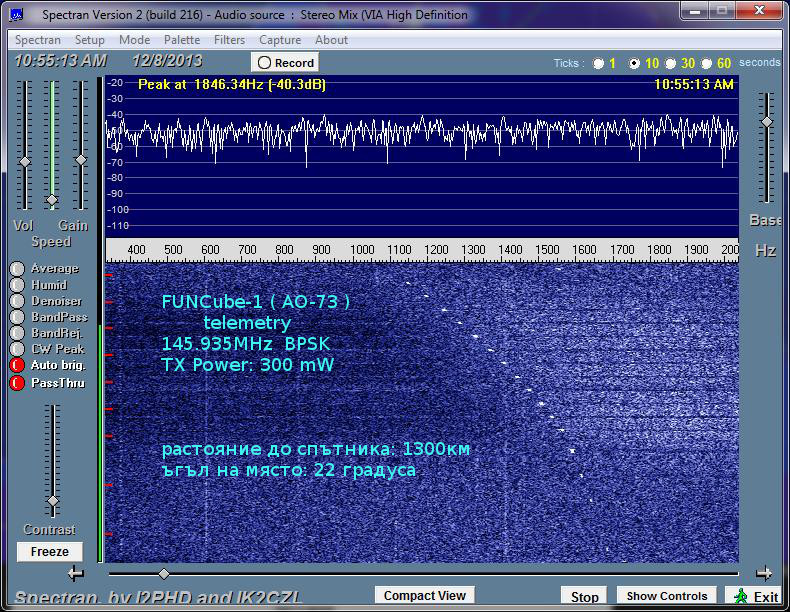This screenshot has width=790, height=612.
Task: Toggle the Average filter indicator
Action: pyautogui.click(x=17, y=269)
